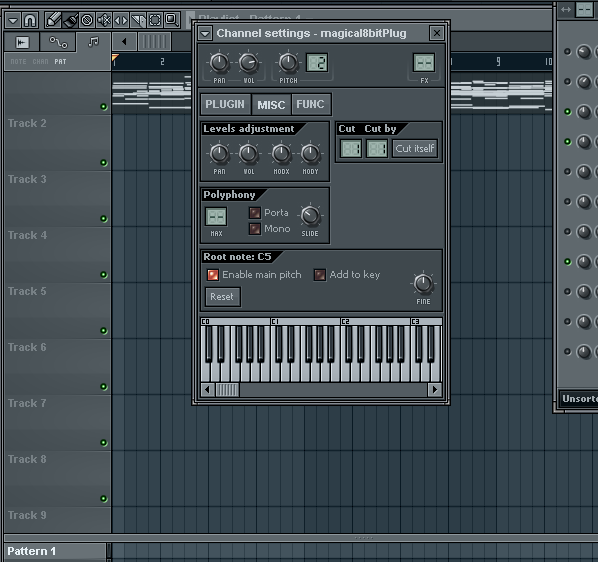Open the FUNC tab
This screenshot has height=562, width=598.
pos(310,104)
